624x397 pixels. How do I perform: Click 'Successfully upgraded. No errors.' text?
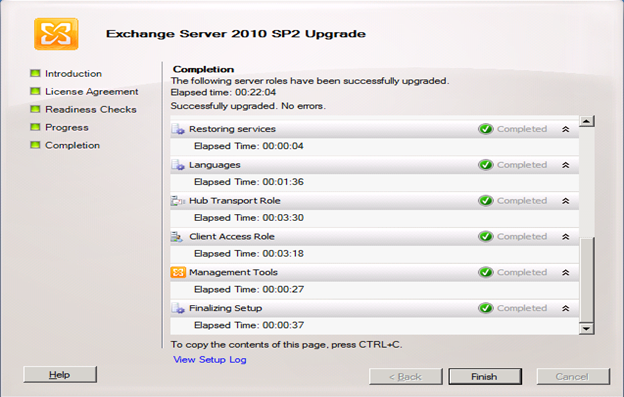pos(248,106)
